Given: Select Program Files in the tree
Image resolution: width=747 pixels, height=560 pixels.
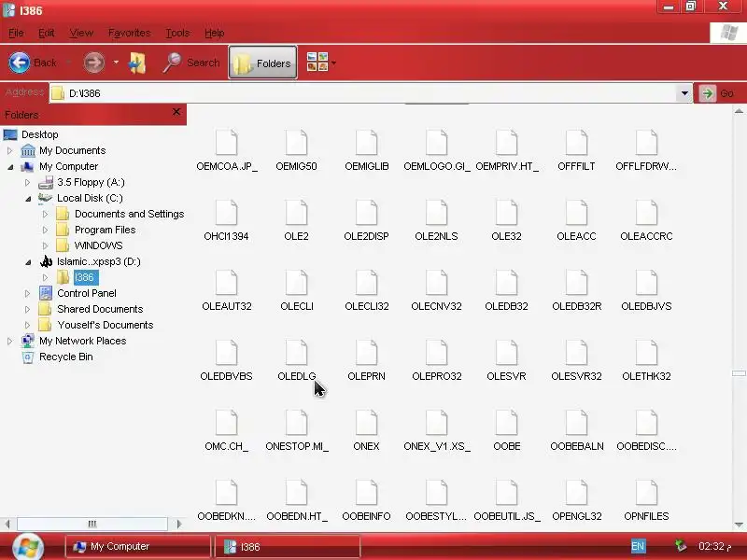Looking at the screenshot, I should point(105,230).
